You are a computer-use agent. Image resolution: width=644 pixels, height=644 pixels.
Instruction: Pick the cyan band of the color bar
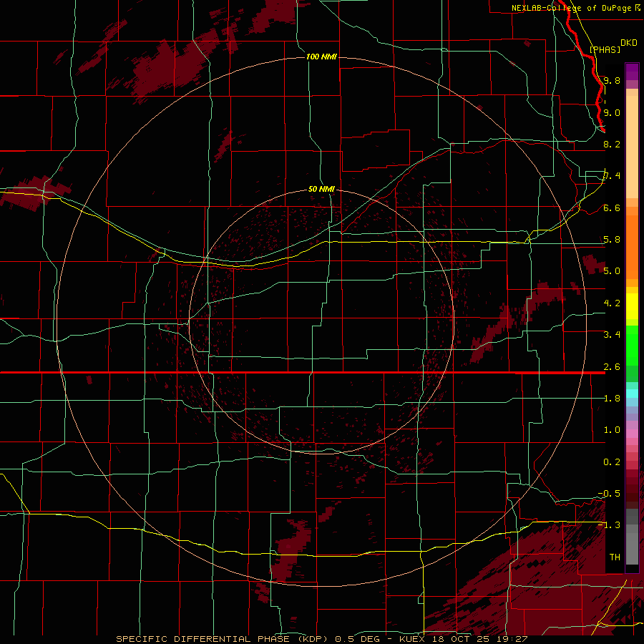(632, 394)
